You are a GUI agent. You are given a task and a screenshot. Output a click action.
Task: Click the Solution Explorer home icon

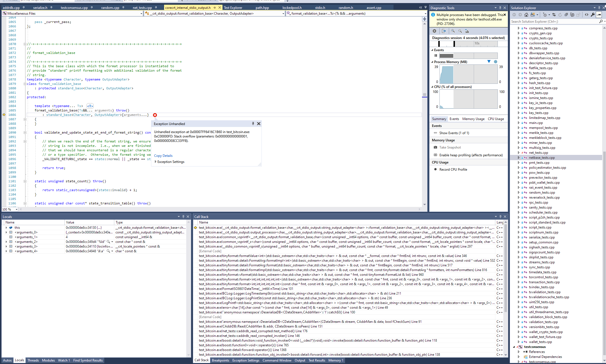coord(526,15)
